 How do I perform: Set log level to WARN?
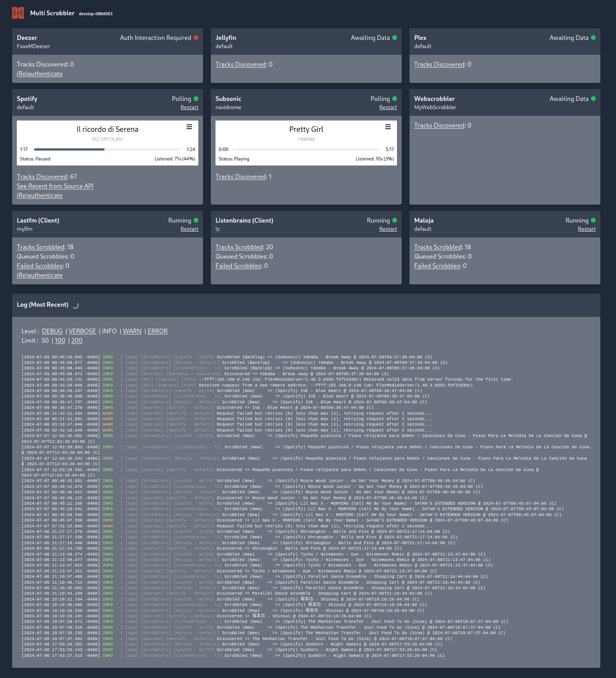click(132, 331)
